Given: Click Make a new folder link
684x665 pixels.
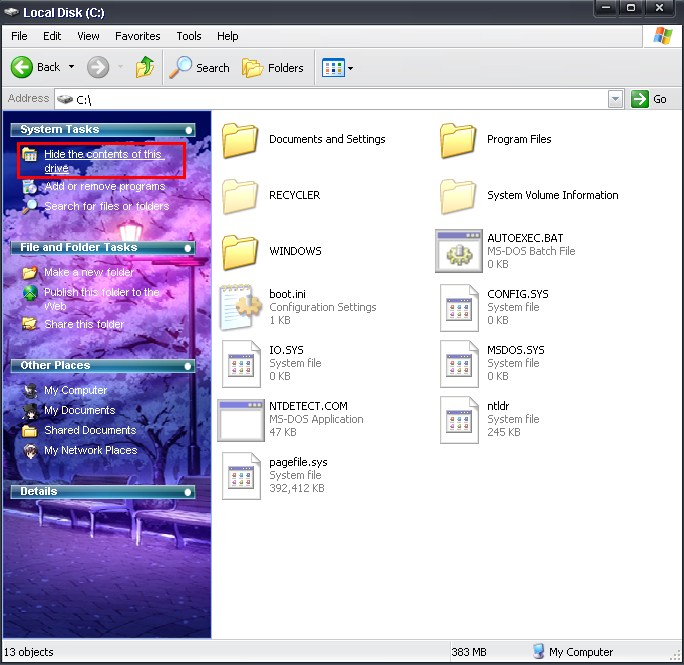Looking at the screenshot, I should pos(89,272).
